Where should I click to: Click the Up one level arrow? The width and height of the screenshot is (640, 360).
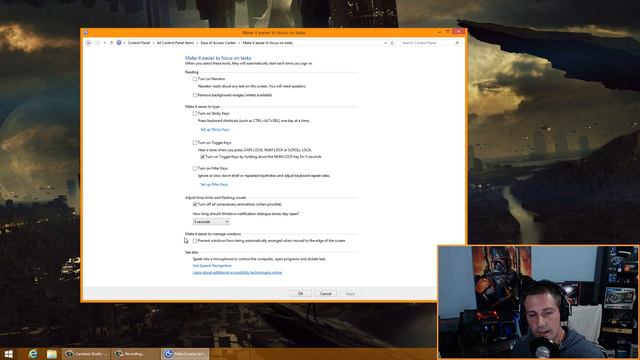[111, 43]
